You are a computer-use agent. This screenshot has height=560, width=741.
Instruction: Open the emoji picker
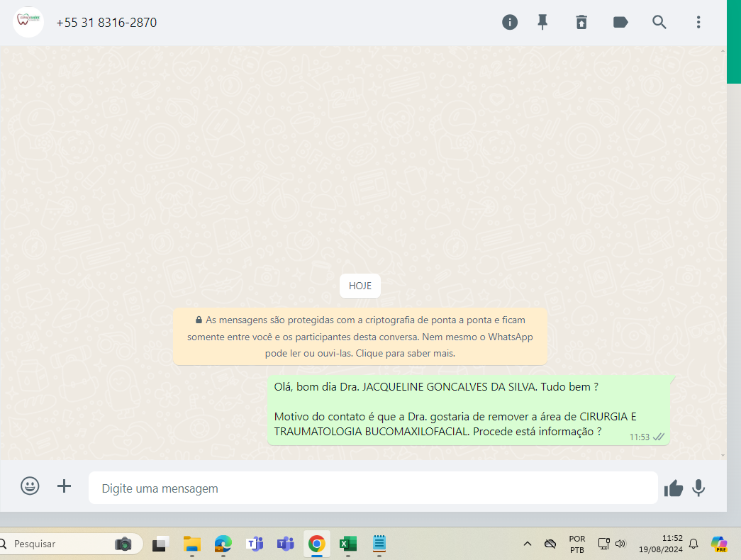(30, 486)
